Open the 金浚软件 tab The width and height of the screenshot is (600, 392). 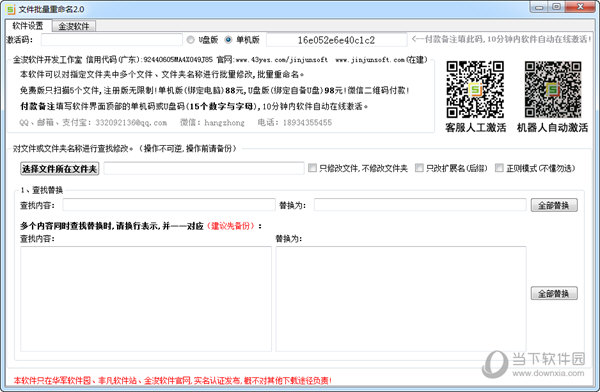coord(73,26)
